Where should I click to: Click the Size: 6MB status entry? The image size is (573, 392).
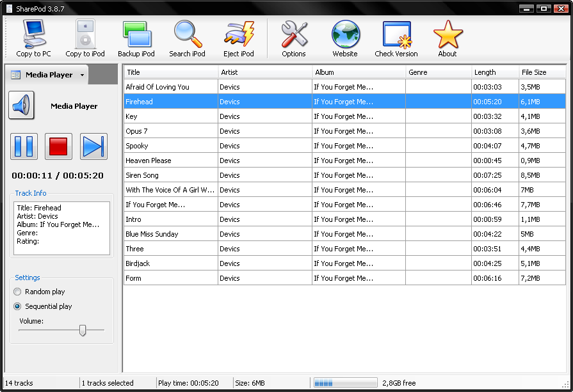pyautogui.click(x=250, y=383)
